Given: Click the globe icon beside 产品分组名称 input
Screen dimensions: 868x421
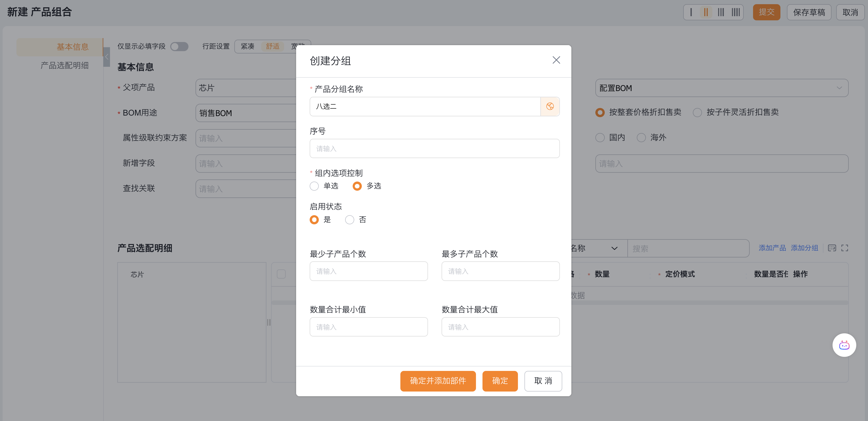Looking at the screenshot, I should coord(550,106).
